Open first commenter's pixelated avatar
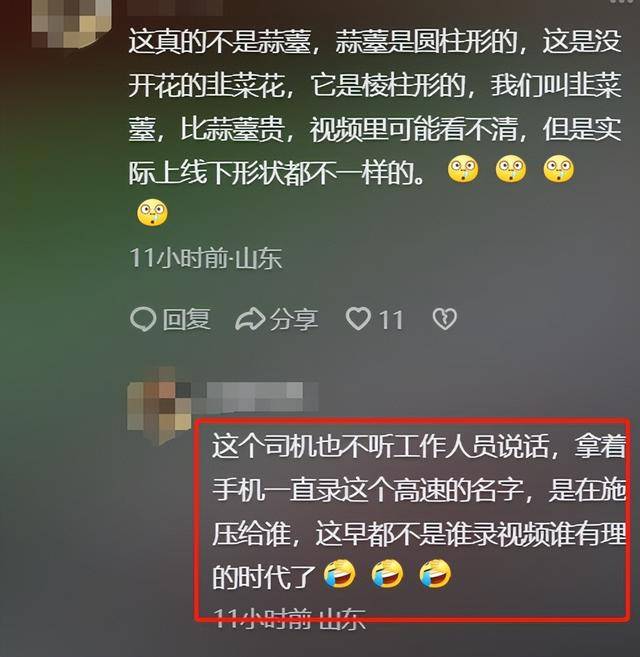The width and height of the screenshot is (640, 657). coord(71,21)
